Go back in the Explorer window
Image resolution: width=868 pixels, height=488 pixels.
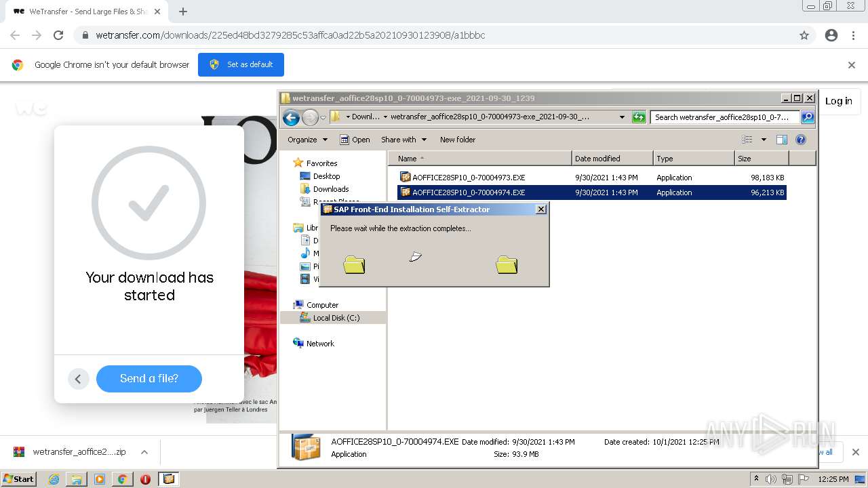click(291, 117)
